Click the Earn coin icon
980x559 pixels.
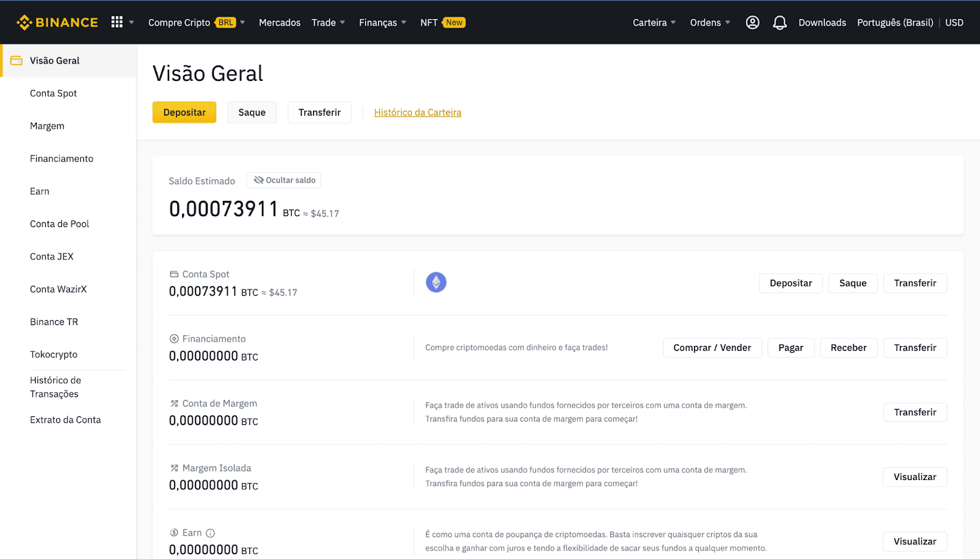pyautogui.click(x=174, y=533)
